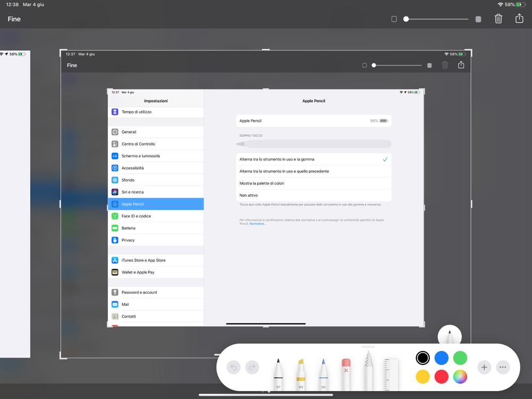Switch to the previous screenshot thumbnail at left
The height and width of the screenshot is (399, 532).
(x=15, y=204)
